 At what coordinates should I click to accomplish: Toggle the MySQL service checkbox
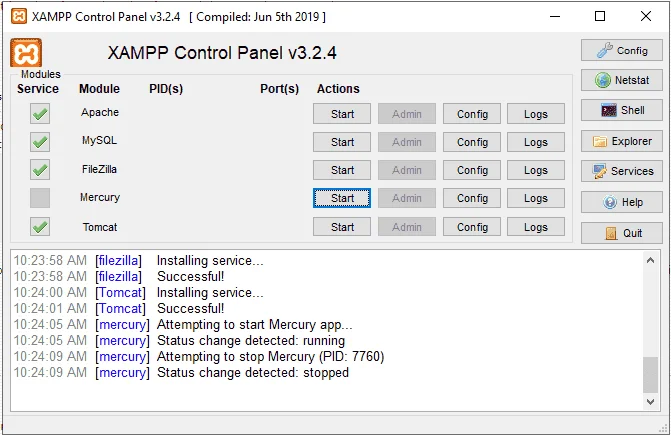tap(40, 142)
